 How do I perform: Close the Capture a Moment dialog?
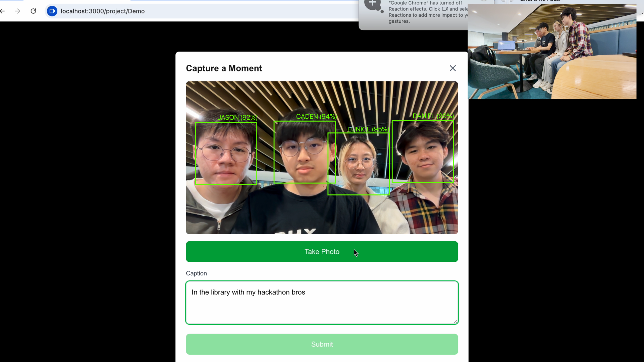point(452,68)
